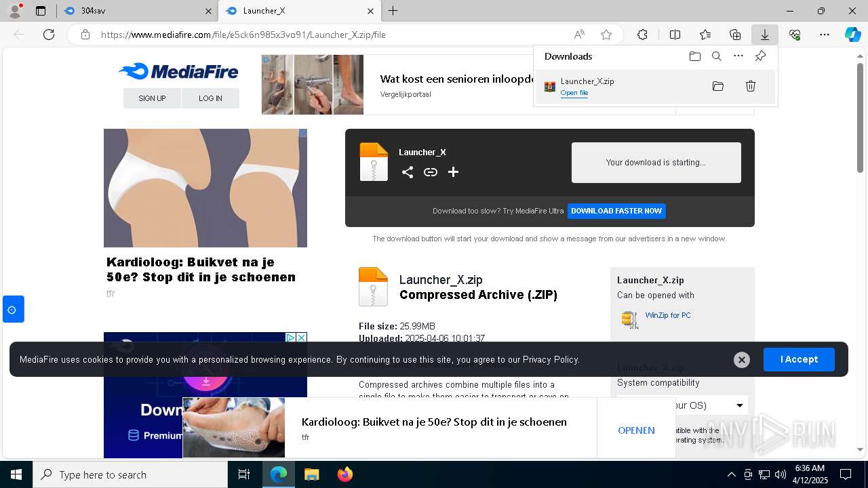Open the Extensions puzzle icon

coord(642,35)
